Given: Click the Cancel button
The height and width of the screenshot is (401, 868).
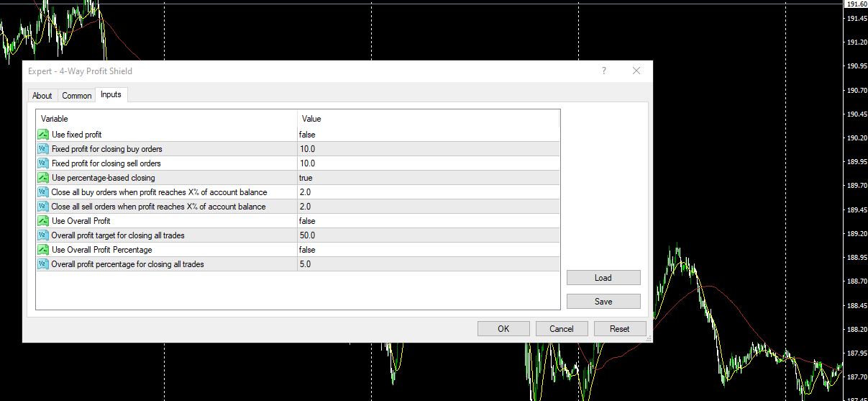Looking at the screenshot, I should click(562, 329).
